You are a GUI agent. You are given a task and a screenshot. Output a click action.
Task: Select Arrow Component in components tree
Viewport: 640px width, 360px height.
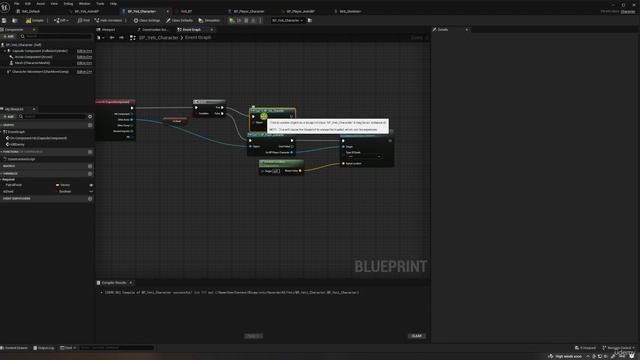click(33, 57)
